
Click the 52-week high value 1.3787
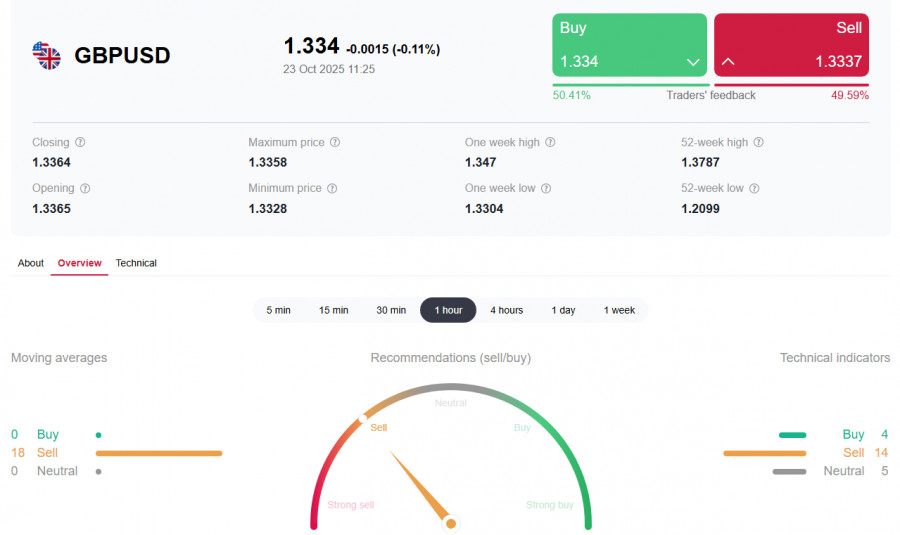tap(700, 162)
